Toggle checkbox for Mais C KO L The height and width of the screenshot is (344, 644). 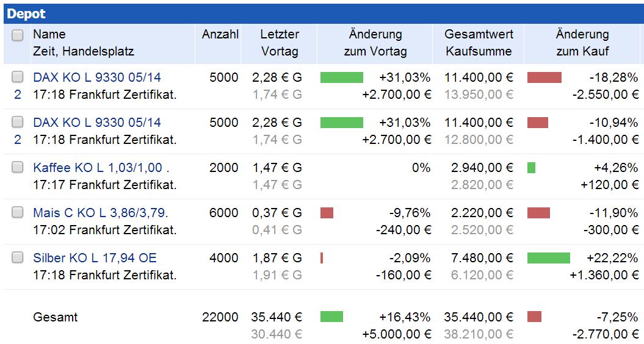pyautogui.click(x=18, y=212)
